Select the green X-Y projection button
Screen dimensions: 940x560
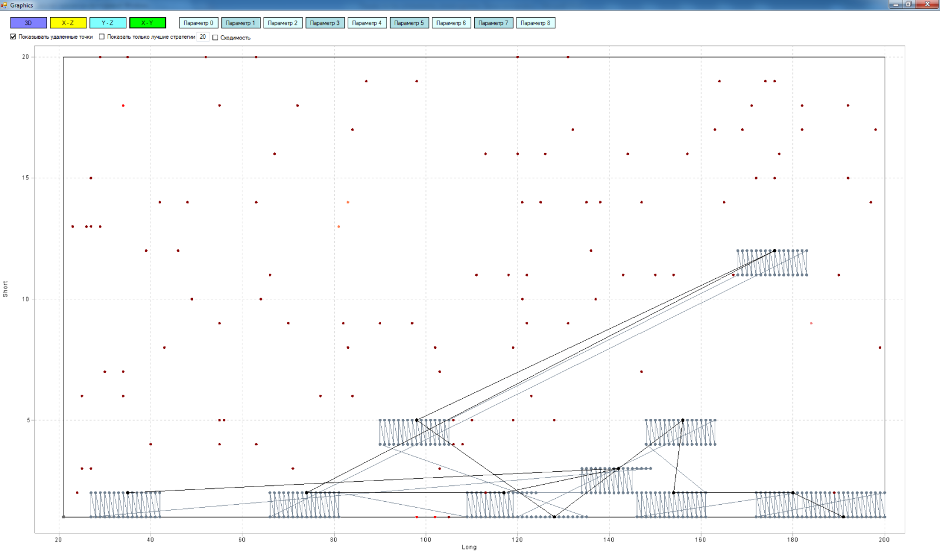148,23
